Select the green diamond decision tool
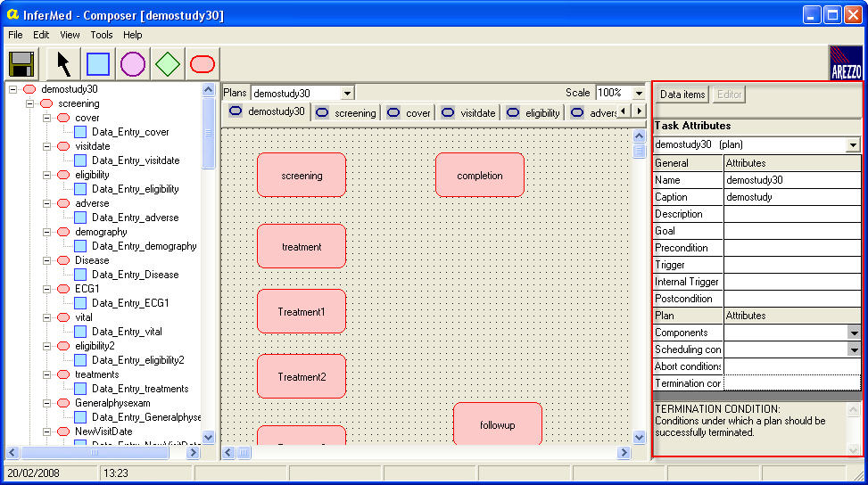The height and width of the screenshot is (485, 868). [168, 64]
